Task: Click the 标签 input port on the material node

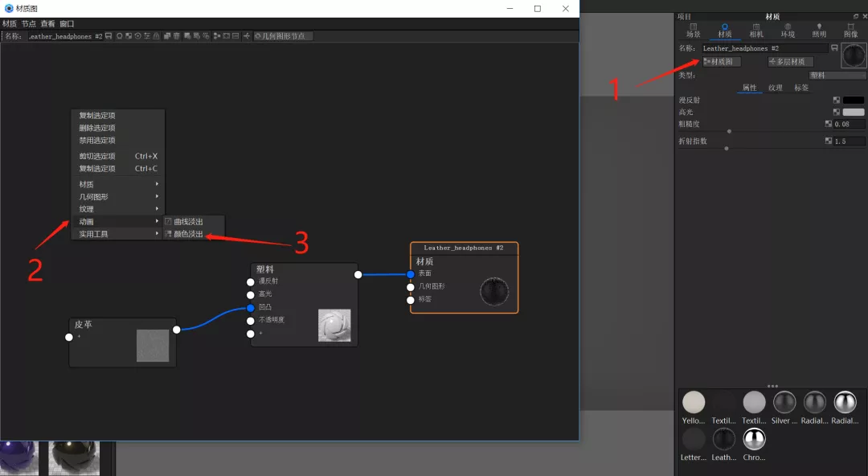Action: coord(410,301)
